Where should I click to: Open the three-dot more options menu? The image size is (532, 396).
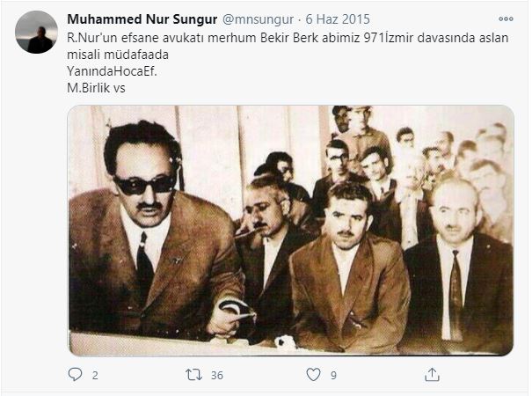[x=506, y=19]
